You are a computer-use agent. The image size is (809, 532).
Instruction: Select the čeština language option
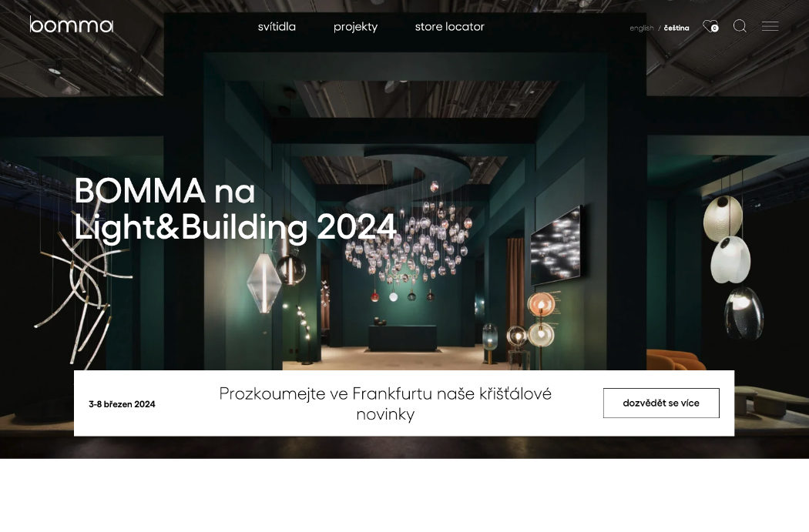676,28
